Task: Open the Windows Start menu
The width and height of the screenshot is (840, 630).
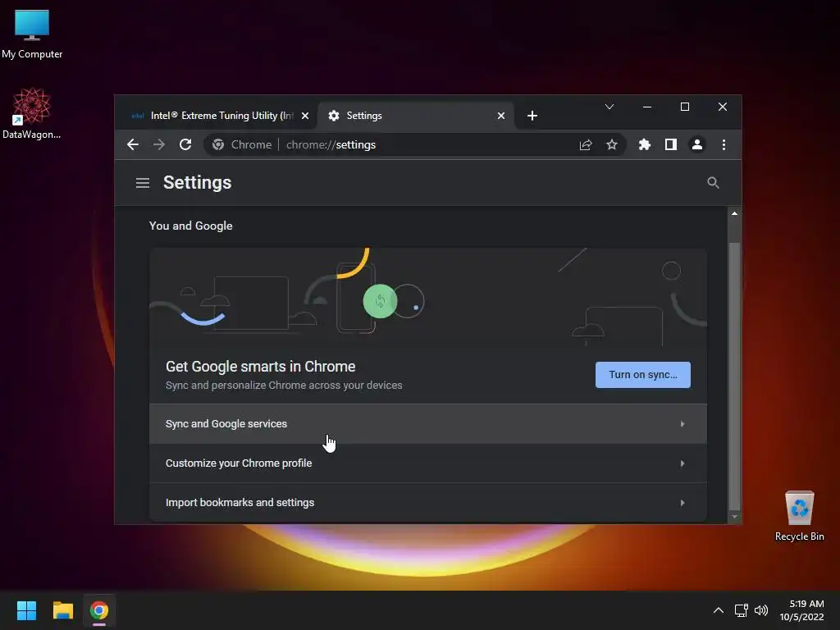Action: click(x=26, y=610)
